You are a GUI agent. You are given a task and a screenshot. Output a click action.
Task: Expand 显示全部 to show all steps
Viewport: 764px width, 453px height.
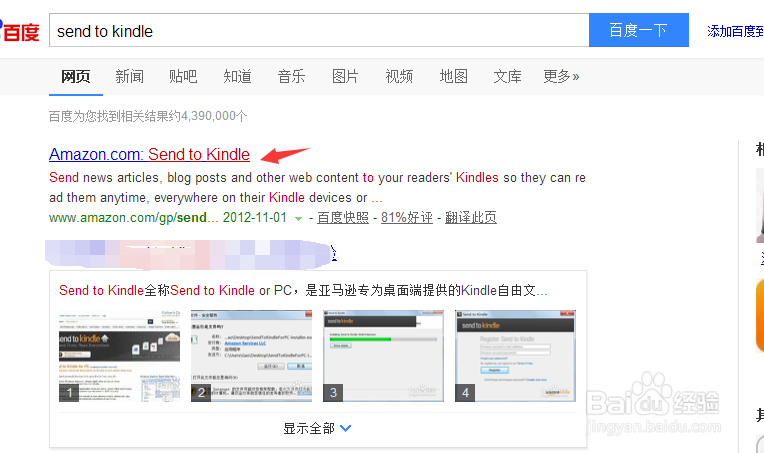point(317,429)
